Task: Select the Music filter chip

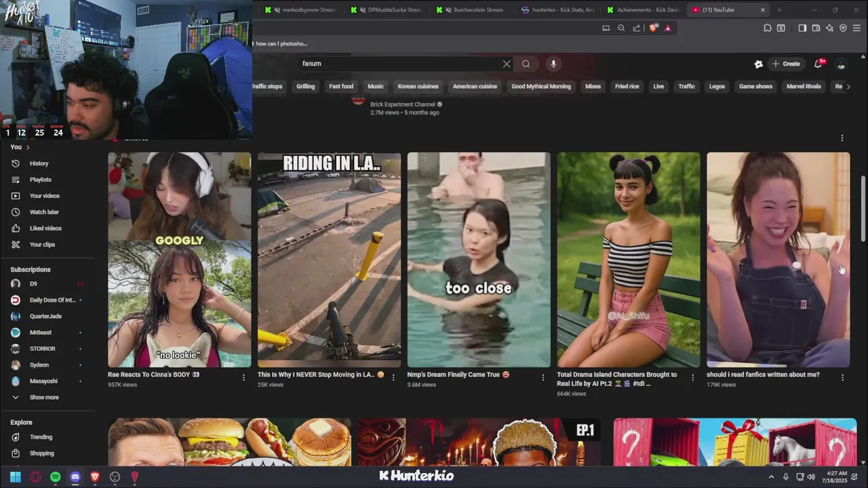Action: (376, 87)
